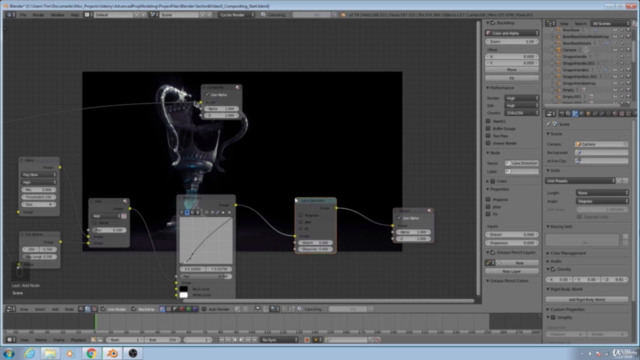
Task: Enable the OpenCL checkbox
Action: (488, 121)
